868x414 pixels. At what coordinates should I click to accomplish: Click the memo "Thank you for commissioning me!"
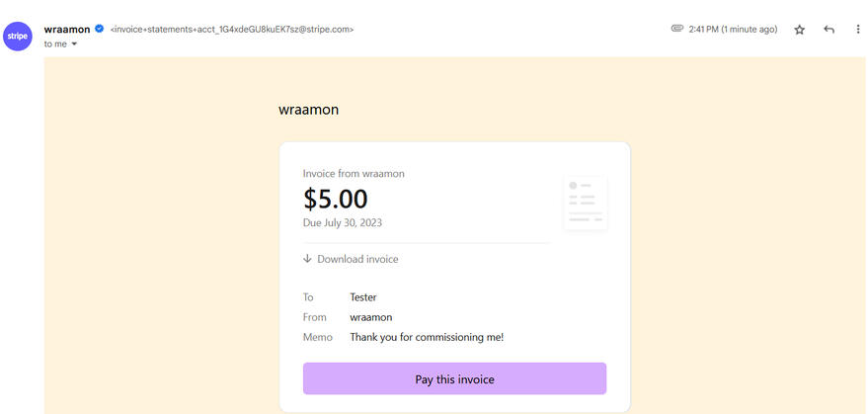pos(427,338)
